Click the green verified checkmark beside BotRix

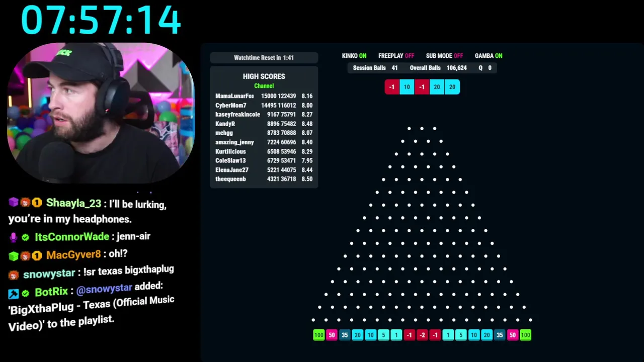(25, 293)
